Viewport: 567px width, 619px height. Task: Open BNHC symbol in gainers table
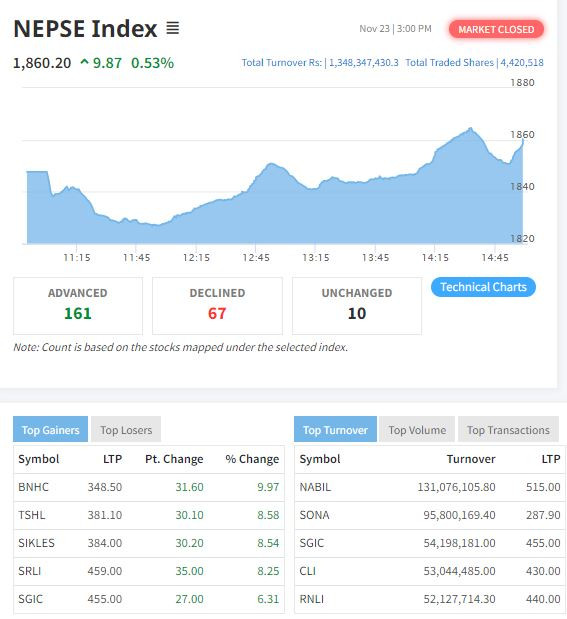click(x=34, y=487)
